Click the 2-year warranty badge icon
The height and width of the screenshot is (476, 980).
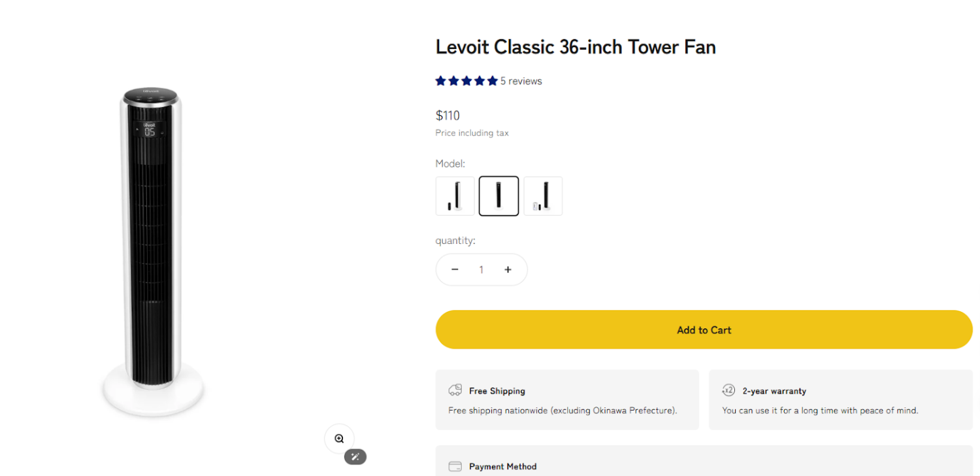728,390
